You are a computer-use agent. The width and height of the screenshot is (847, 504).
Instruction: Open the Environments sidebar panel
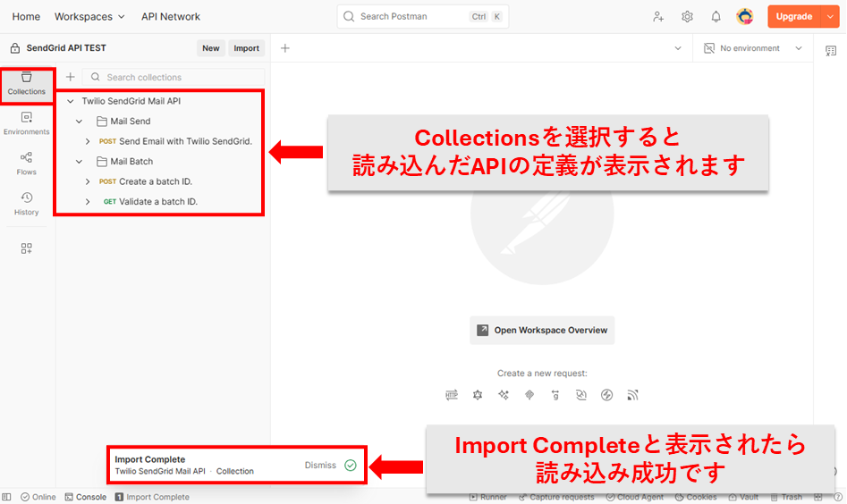[x=26, y=123]
